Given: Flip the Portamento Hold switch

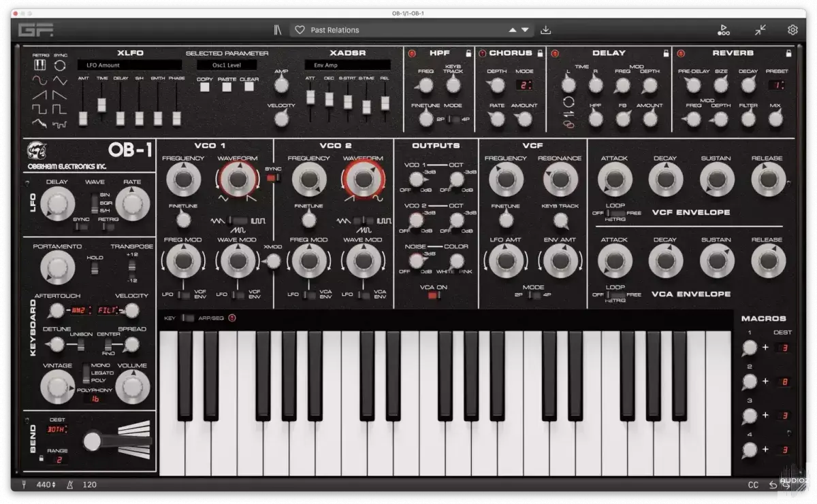Looking at the screenshot, I should (x=95, y=267).
